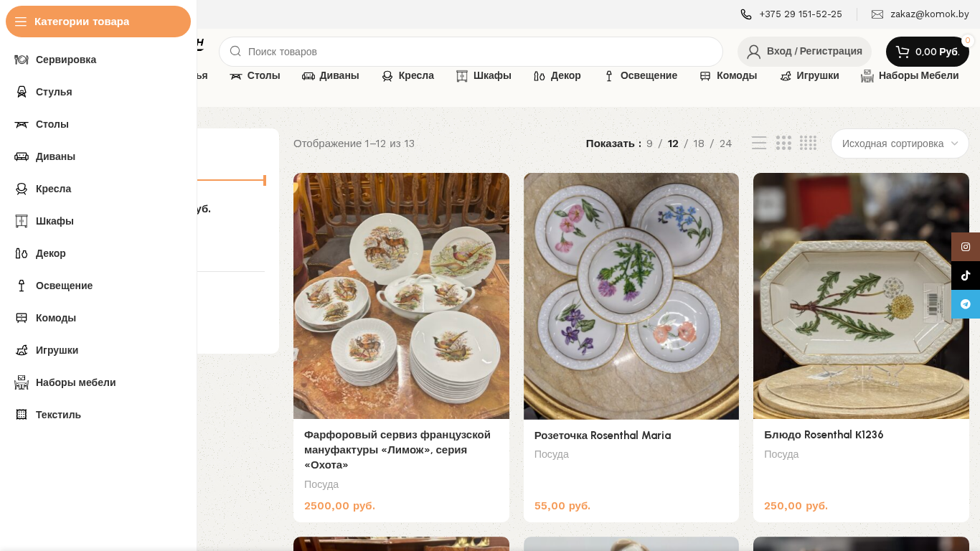Click Вход / Регистрация button

coord(804,52)
